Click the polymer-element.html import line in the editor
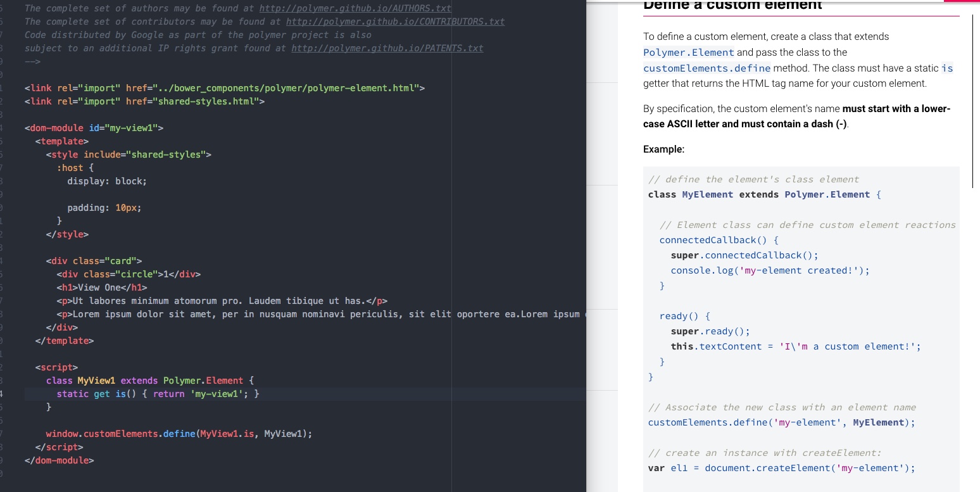This screenshot has height=492, width=980. point(225,88)
